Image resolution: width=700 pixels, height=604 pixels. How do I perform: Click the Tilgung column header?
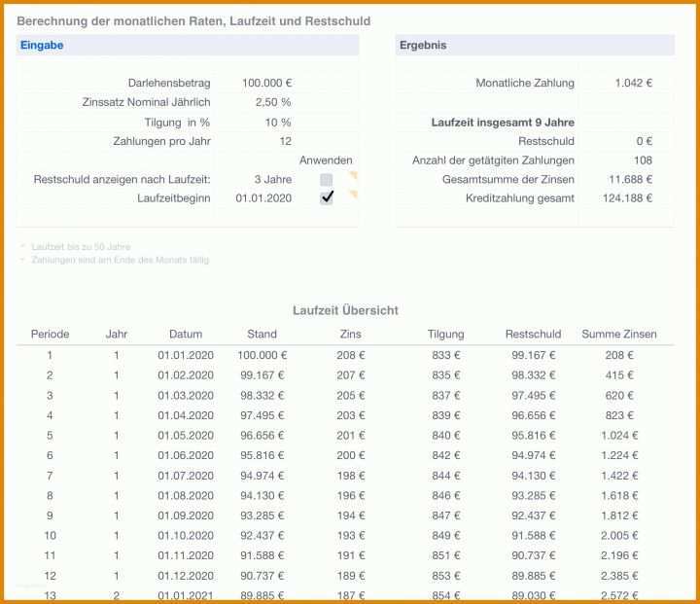coord(446,335)
